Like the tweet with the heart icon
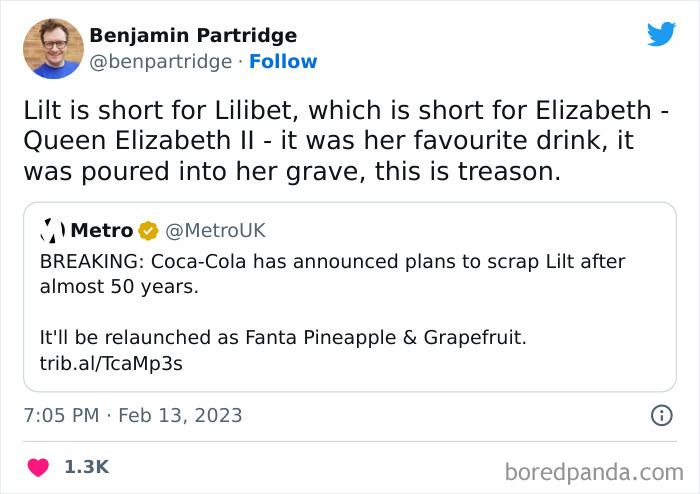 pyautogui.click(x=38, y=467)
